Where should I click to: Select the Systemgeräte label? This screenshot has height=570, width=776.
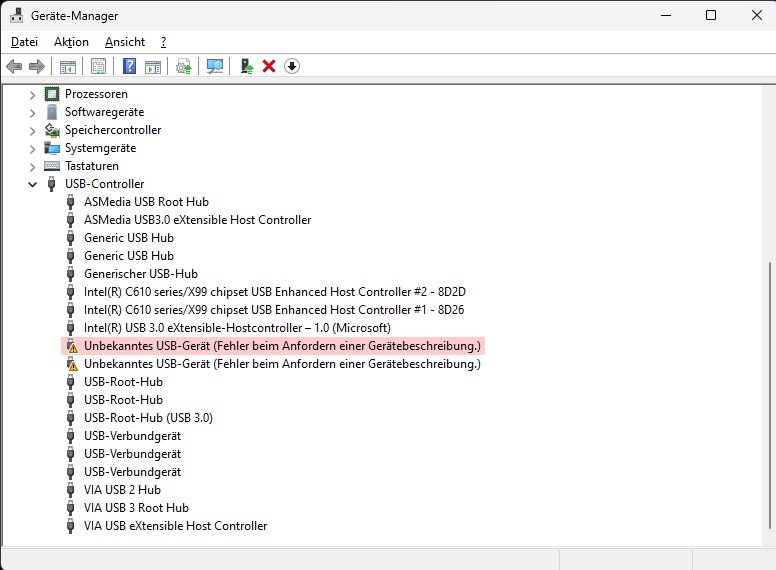tap(100, 148)
